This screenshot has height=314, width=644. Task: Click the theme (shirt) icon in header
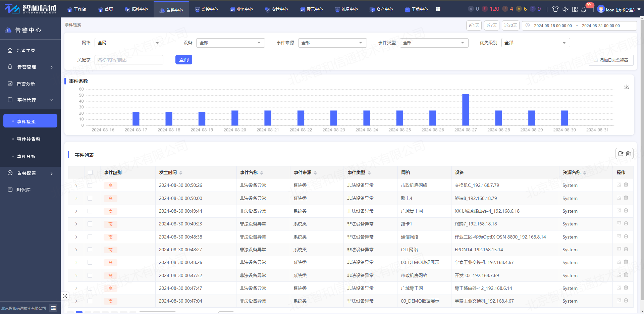(x=555, y=9)
